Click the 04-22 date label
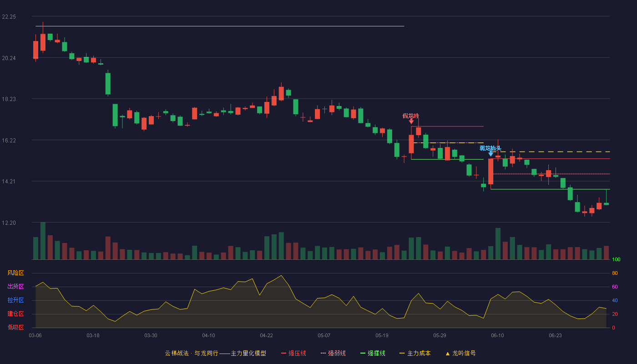The width and height of the screenshot is (637, 364). pos(266,335)
